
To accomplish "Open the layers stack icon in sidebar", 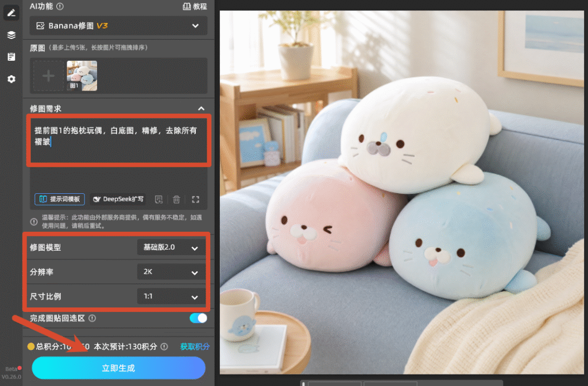I will (11, 35).
